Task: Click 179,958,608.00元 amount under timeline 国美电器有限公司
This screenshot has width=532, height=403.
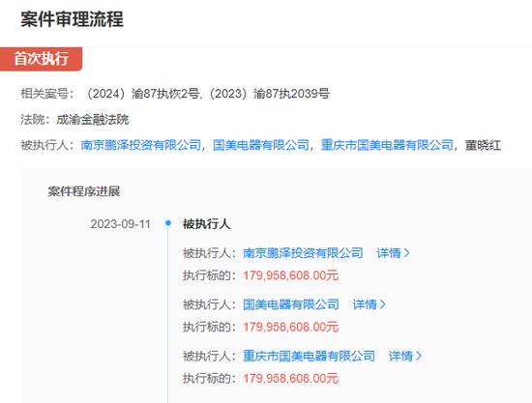Action: (x=291, y=327)
